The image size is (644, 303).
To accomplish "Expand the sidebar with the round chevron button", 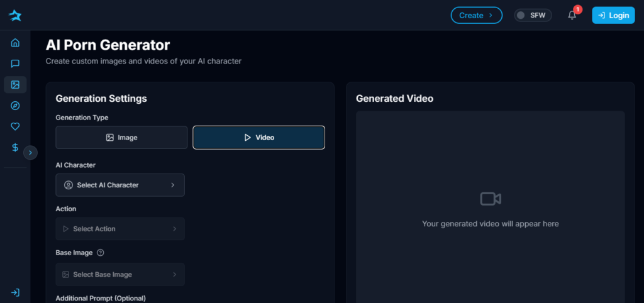I will pos(30,153).
